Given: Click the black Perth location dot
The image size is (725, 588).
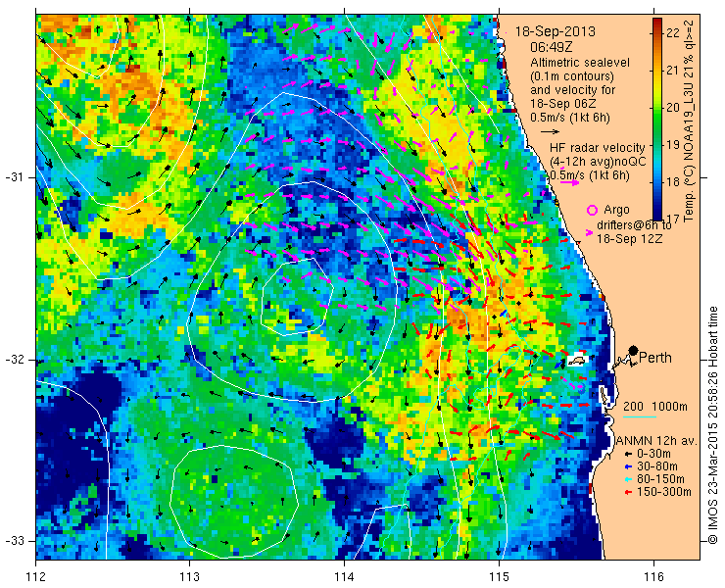Looking at the screenshot, I should click(x=634, y=350).
